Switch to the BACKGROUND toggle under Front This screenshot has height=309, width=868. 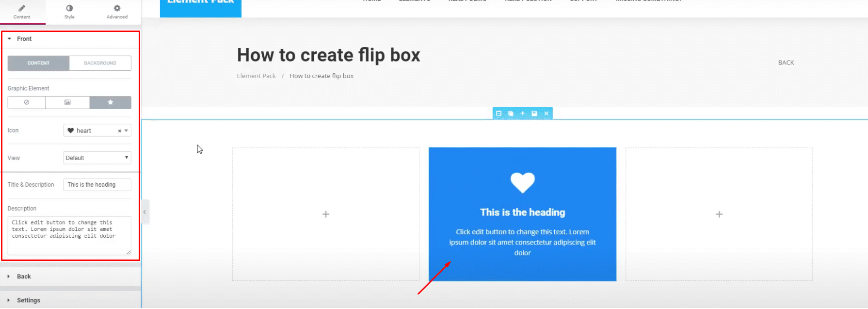[100, 63]
